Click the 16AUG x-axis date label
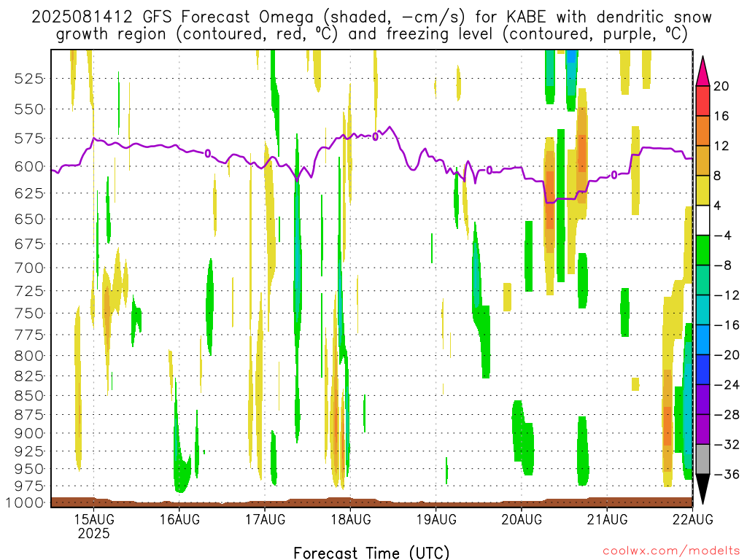The width and height of the screenshot is (747, 560). coord(179,519)
